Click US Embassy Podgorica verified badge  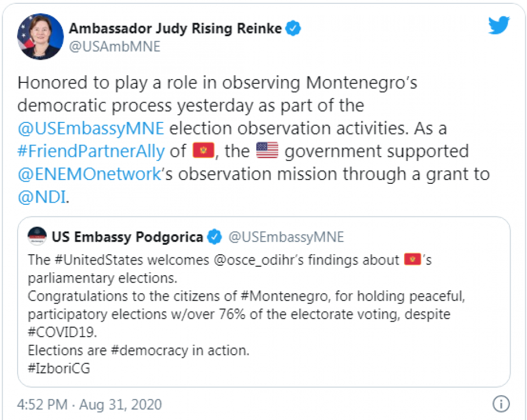tap(214, 237)
